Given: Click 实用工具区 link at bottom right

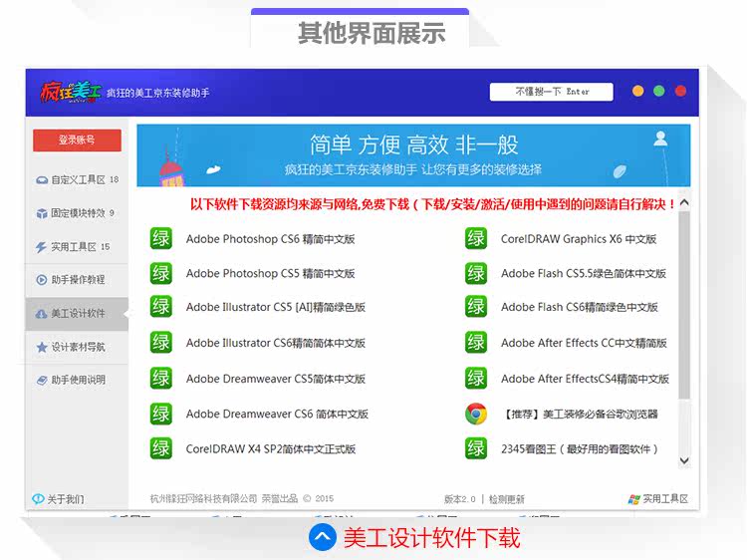Looking at the screenshot, I should [665, 499].
